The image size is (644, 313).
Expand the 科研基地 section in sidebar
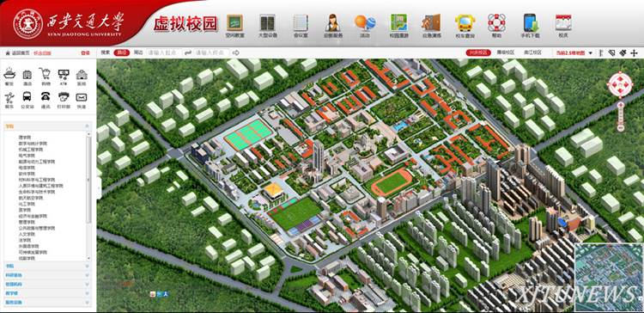point(47,275)
